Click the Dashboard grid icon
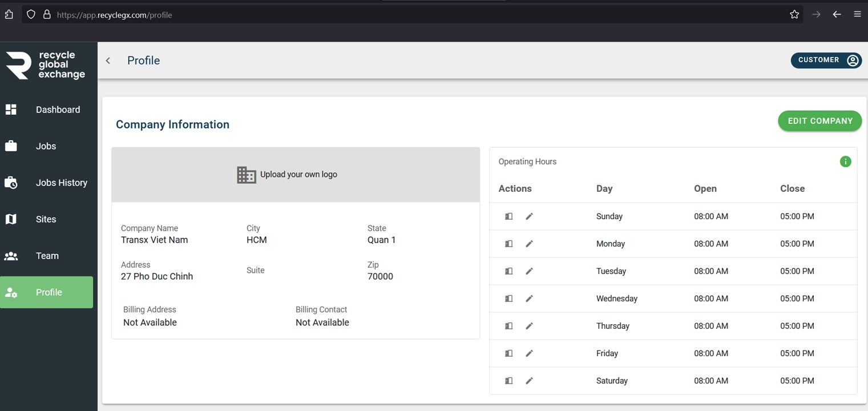The height and width of the screenshot is (411, 868). [x=11, y=110]
